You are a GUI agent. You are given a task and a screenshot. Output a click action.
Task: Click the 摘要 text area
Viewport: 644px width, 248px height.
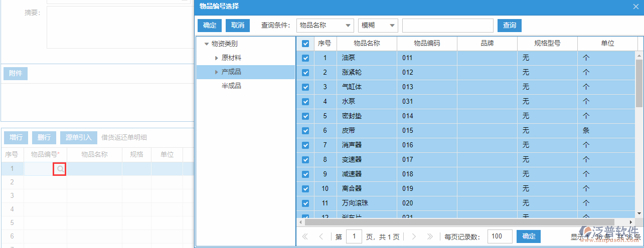(120, 27)
